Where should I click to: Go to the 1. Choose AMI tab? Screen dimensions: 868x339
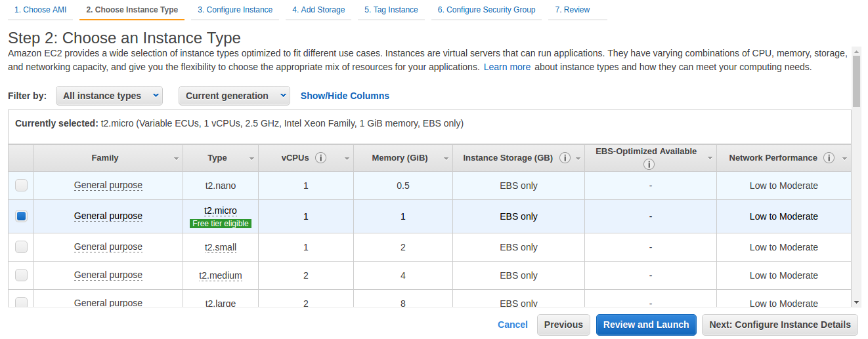[x=41, y=10]
